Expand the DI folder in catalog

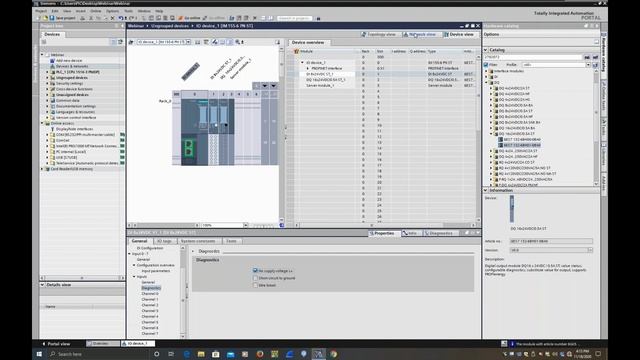(x=487, y=77)
